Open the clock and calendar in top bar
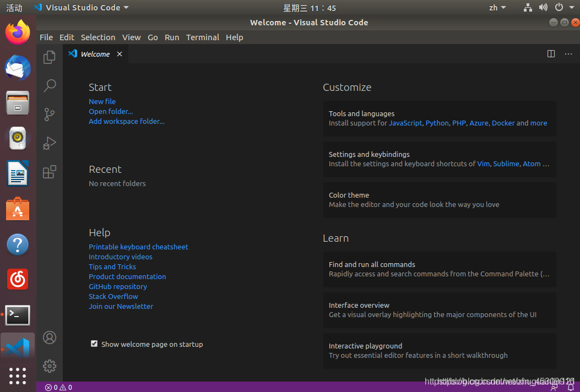The width and height of the screenshot is (580, 392). (310, 8)
